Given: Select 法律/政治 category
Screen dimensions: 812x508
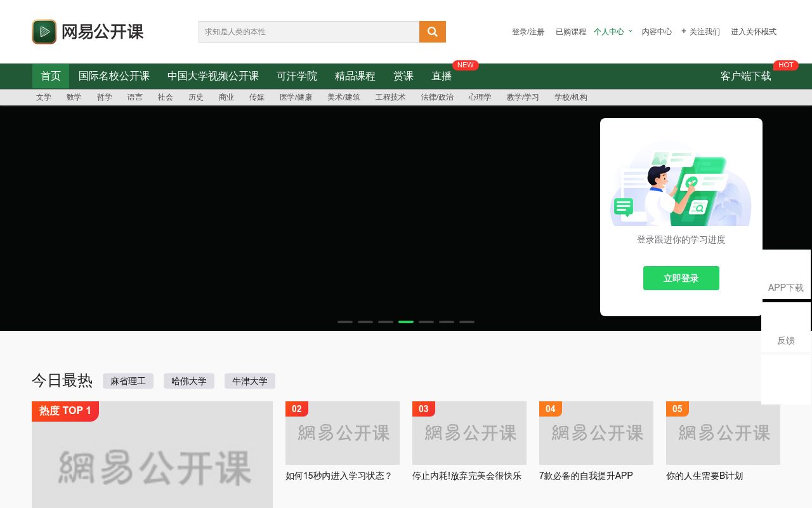Looking at the screenshot, I should point(438,97).
